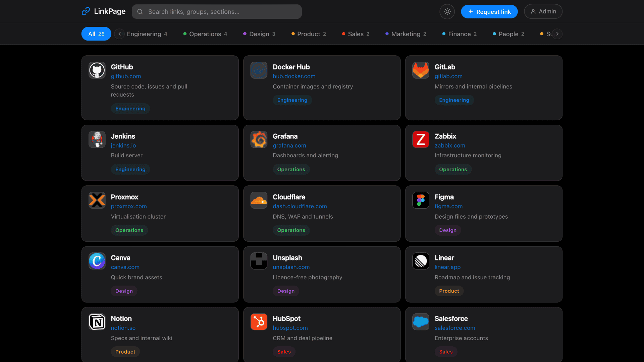Click Sales tag on HubSpot card
This screenshot has height=362, width=644.
[284, 352]
